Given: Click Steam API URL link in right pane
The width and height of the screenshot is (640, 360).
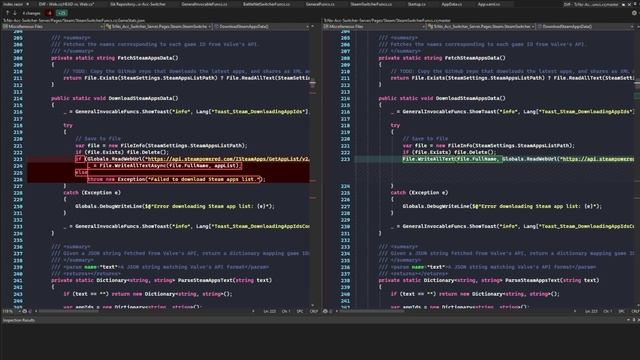Looking at the screenshot, I should click(598, 159).
